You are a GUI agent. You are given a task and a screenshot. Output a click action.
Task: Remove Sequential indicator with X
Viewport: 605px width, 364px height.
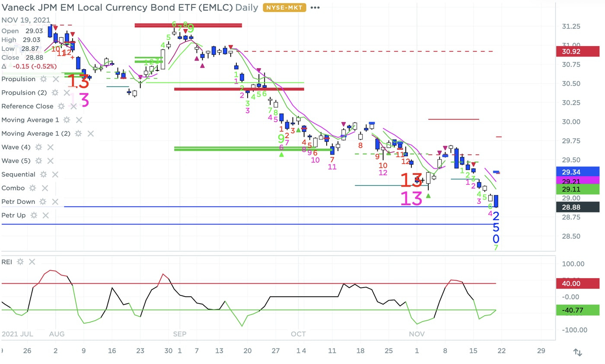55,174
